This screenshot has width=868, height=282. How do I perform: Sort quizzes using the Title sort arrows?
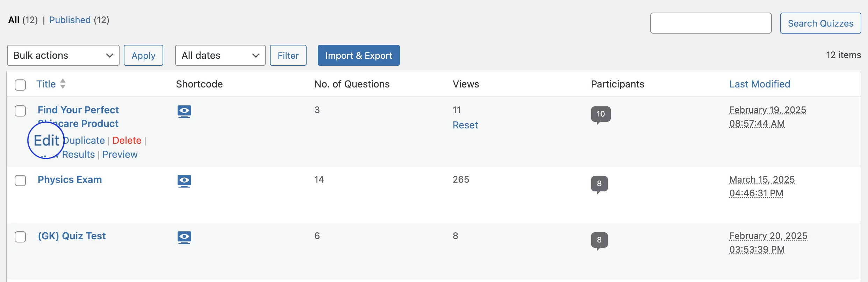point(63,84)
